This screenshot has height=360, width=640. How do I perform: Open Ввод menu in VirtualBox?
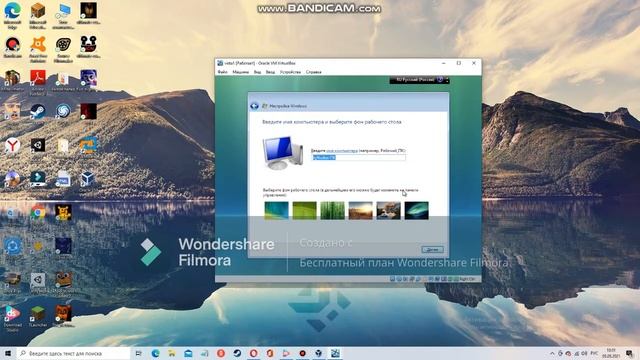pos(270,72)
